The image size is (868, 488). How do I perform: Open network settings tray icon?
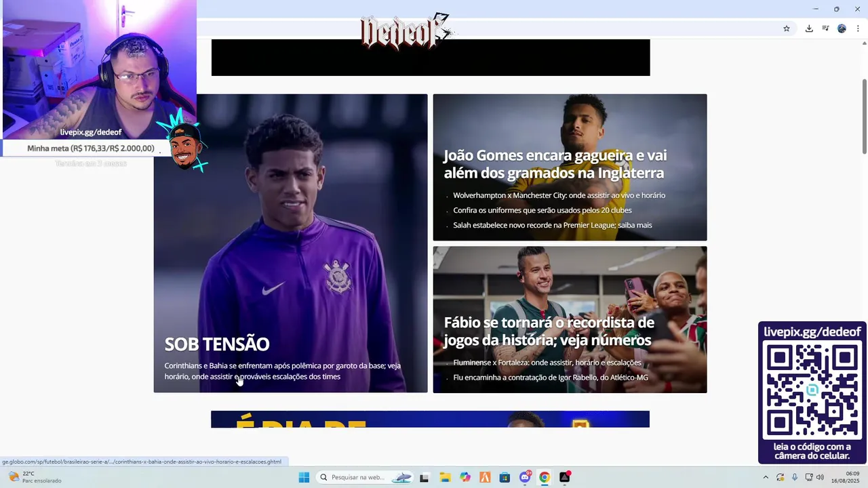point(809,477)
